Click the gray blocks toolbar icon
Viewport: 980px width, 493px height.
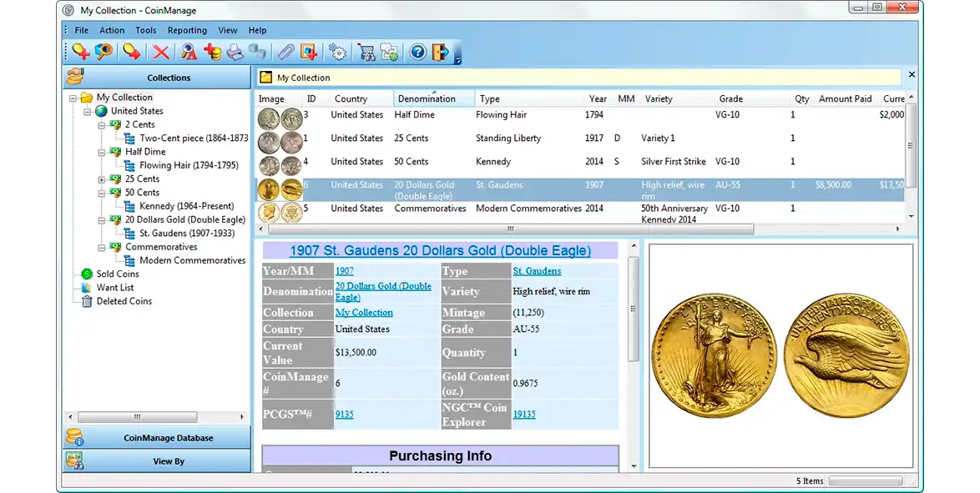point(257,53)
